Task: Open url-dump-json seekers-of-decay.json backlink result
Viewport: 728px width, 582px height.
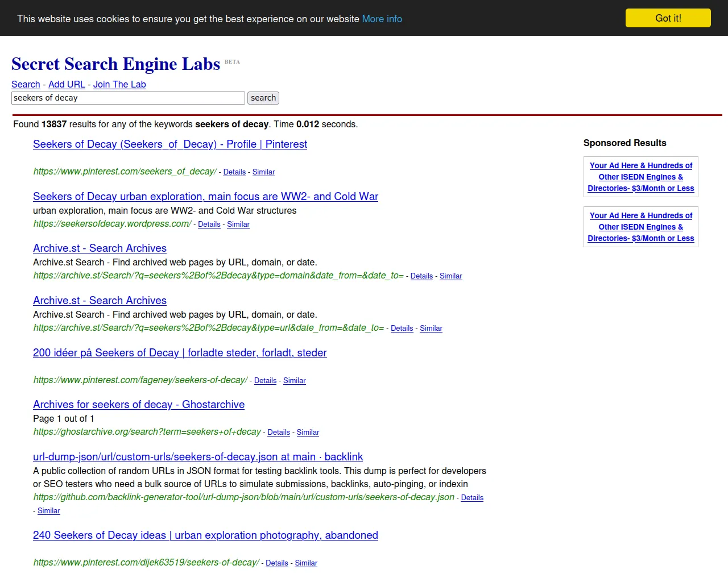Action: coord(198,457)
